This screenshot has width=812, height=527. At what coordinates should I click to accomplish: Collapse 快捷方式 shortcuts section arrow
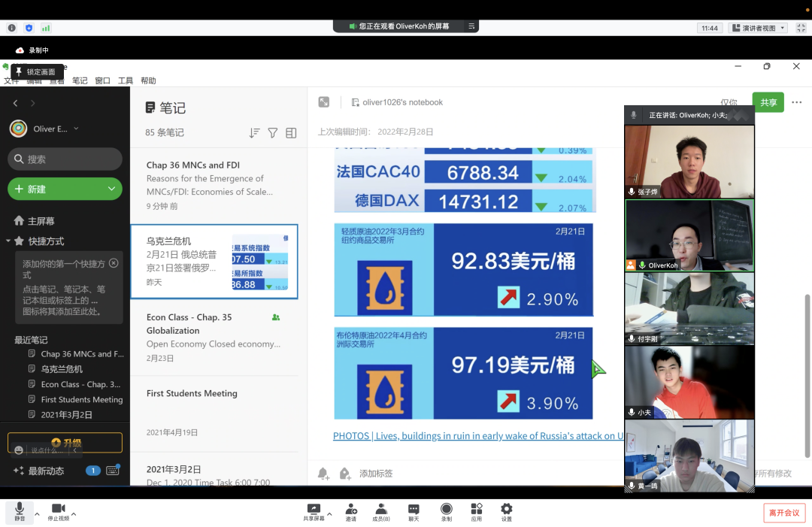click(x=8, y=241)
